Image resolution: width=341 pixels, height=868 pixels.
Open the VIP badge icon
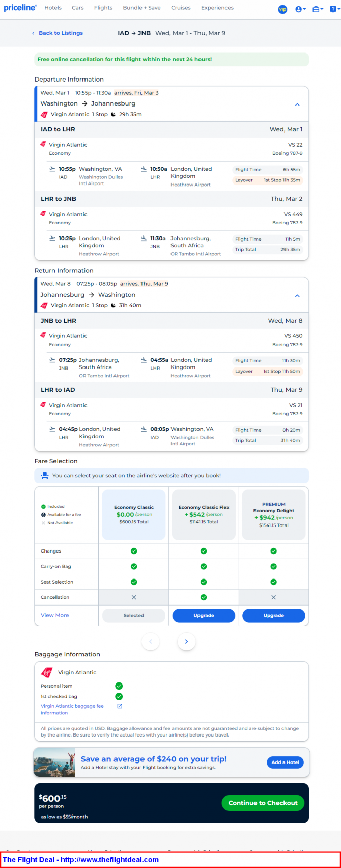click(282, 9)
